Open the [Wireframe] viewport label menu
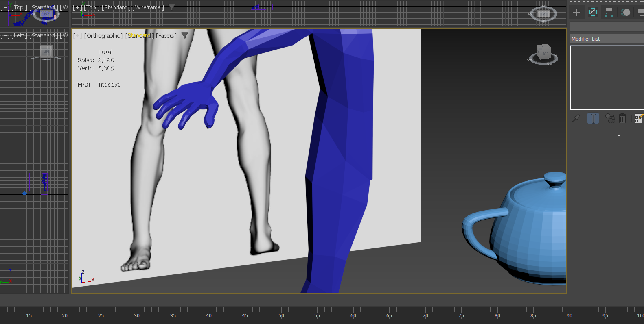The height and width of the screenshot is (324, 644). tap(148, 7)
